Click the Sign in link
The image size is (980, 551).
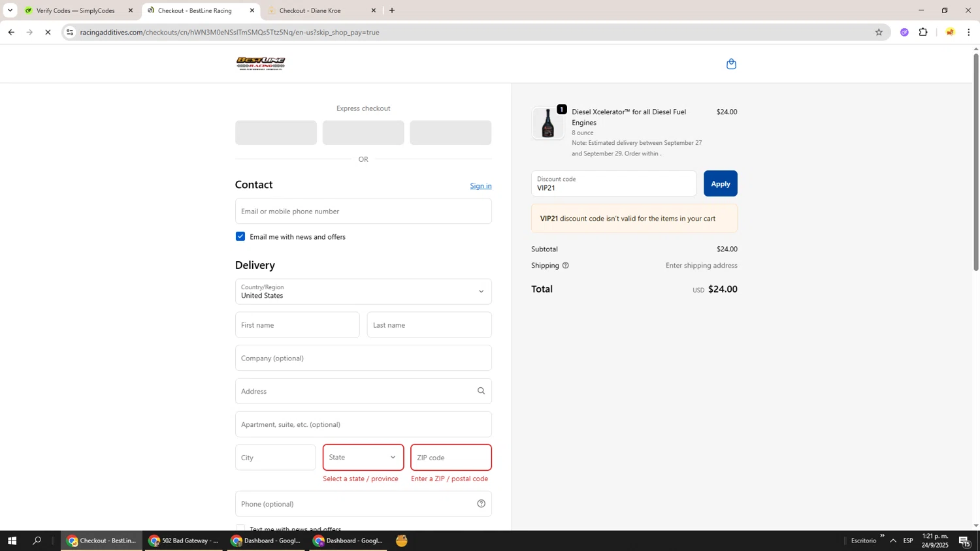(x=481, y=186)
